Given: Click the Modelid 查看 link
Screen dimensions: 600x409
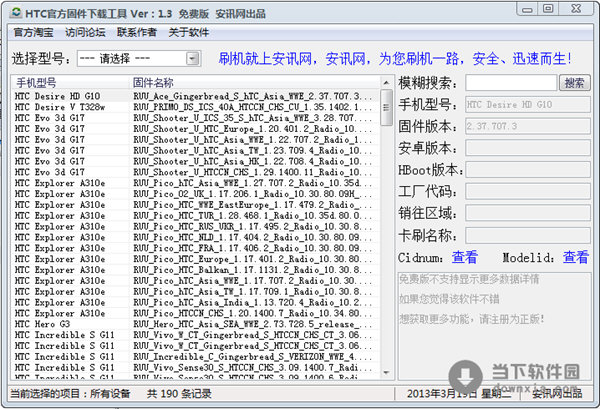Looking at the screenshot, I should click(x=575, y=257).
